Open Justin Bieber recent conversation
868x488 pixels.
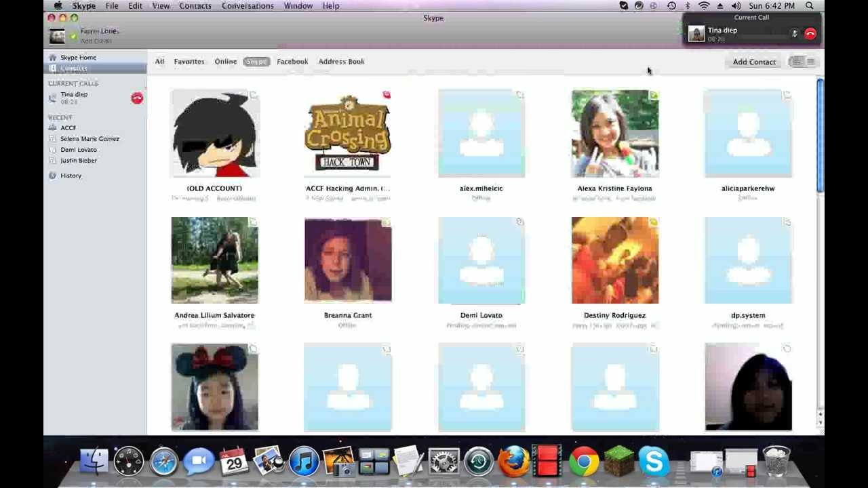tap(79, 161)
